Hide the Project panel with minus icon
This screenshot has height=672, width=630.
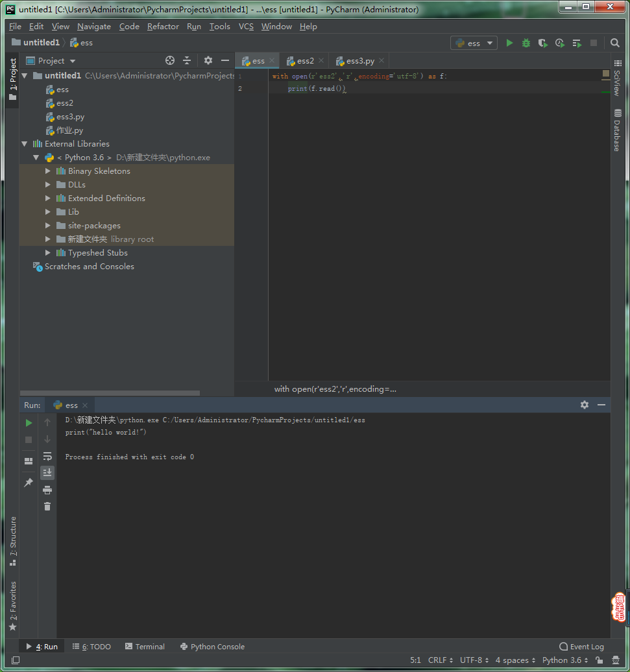point(225,60)
